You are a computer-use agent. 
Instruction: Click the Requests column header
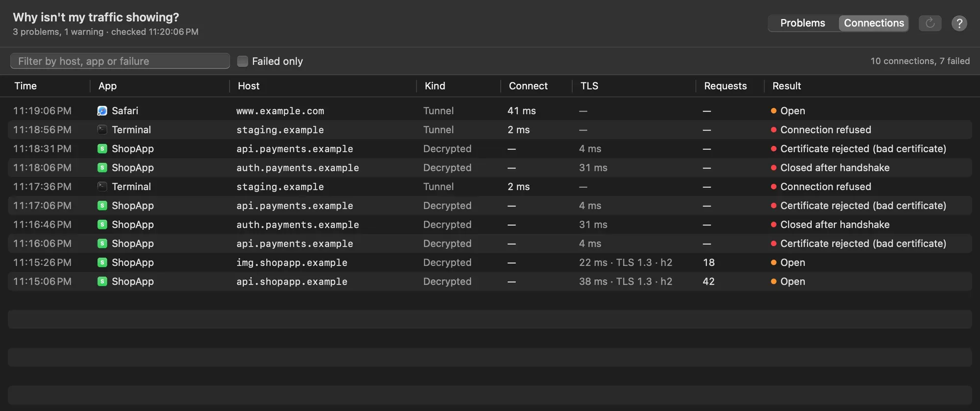(725, 86)
